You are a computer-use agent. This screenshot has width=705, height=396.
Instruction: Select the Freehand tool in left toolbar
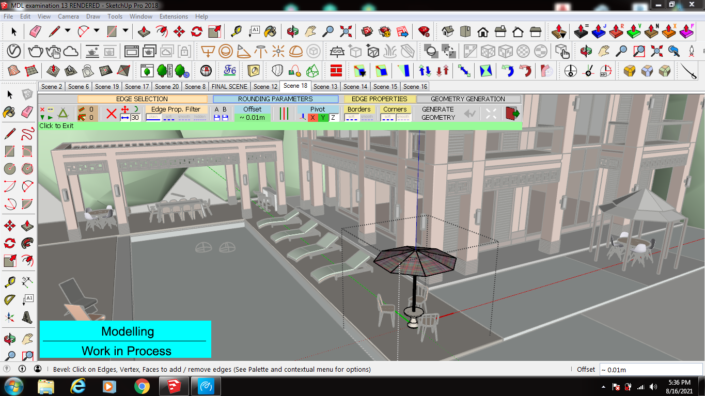point(27,133)
